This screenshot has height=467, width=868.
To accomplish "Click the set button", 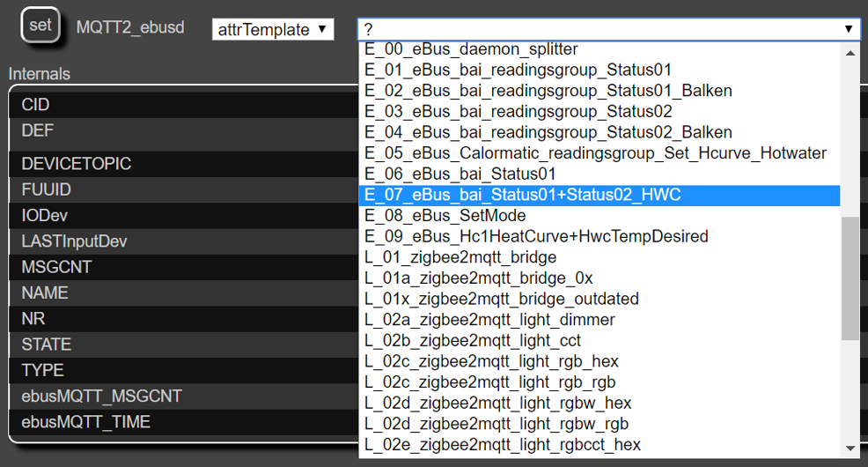I will coord(40,25).
